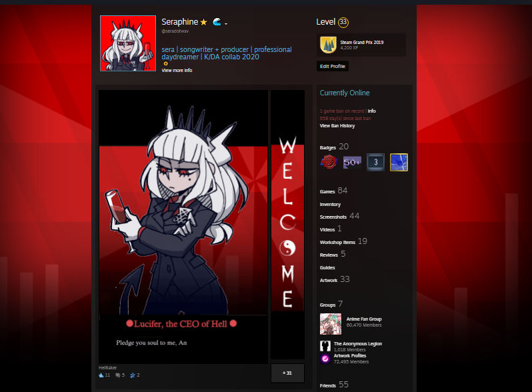Viewport: 532px width, 392px height.
Task: Click the badge showing number 3
Action: click(x=375, y=162)
